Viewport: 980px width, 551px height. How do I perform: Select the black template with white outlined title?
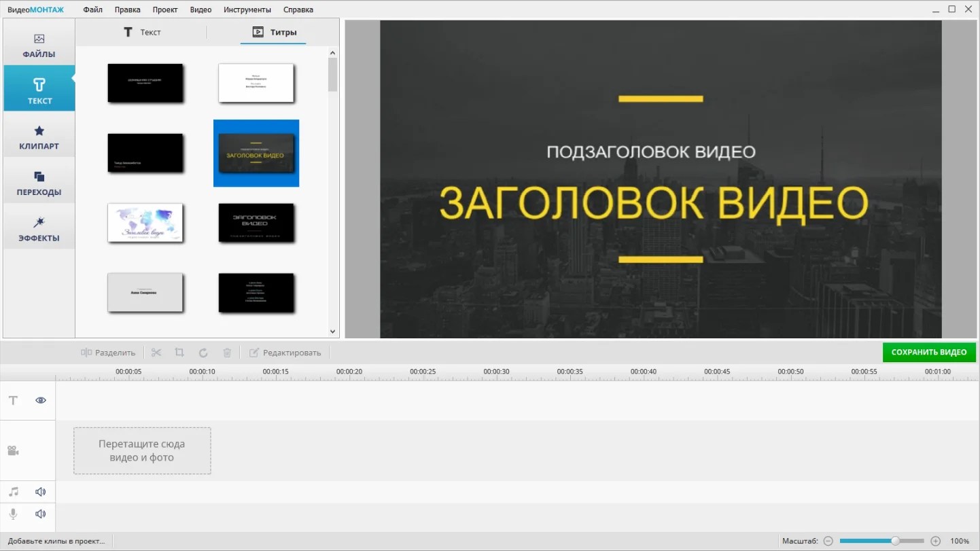tap(256, 223)
